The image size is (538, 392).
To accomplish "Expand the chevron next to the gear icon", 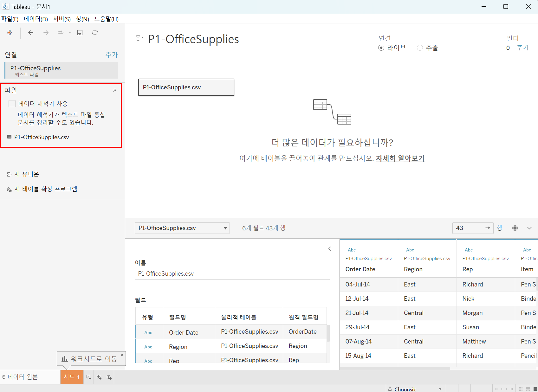I will click(529, 228).
